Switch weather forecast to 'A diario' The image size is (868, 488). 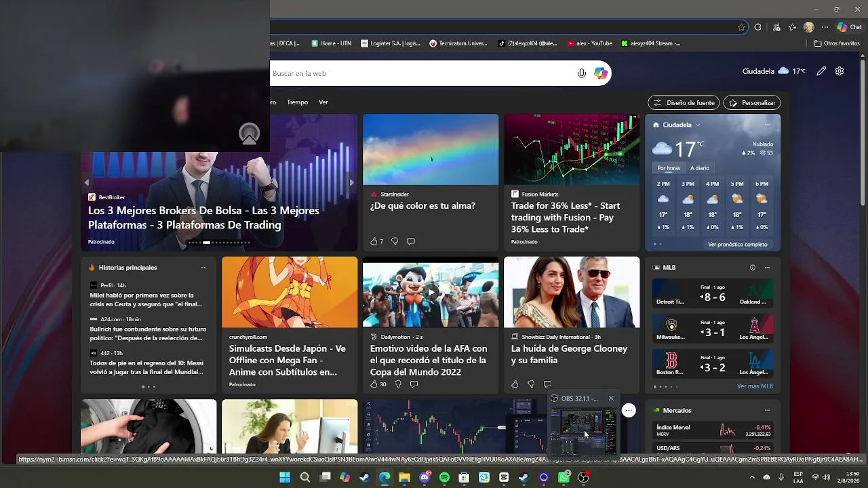[700, 168]
